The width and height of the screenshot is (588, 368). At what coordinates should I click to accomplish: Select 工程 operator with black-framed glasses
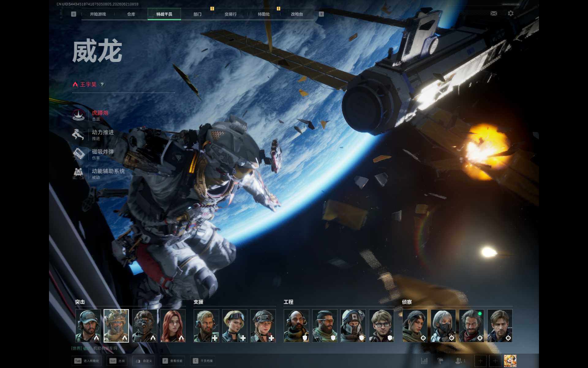382,326
